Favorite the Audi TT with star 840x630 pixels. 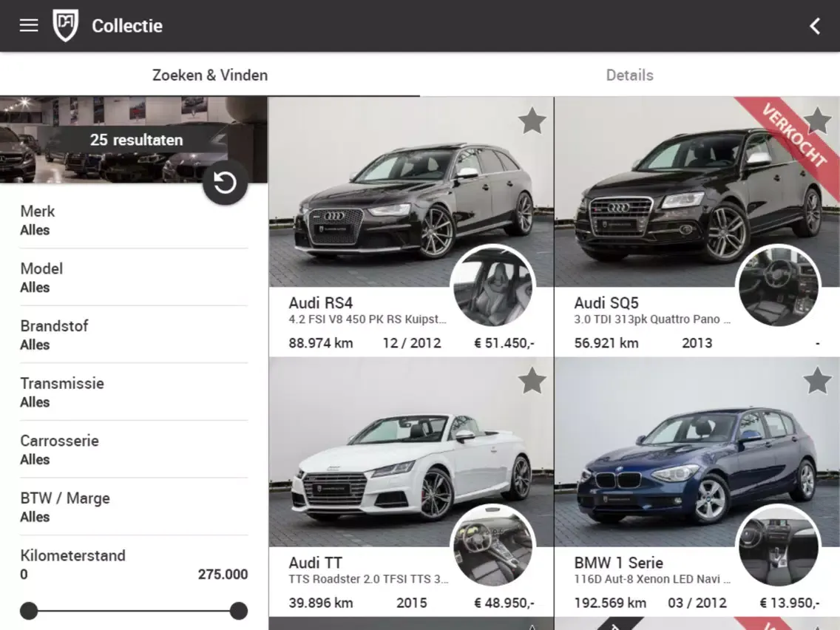tap(532, 380)
